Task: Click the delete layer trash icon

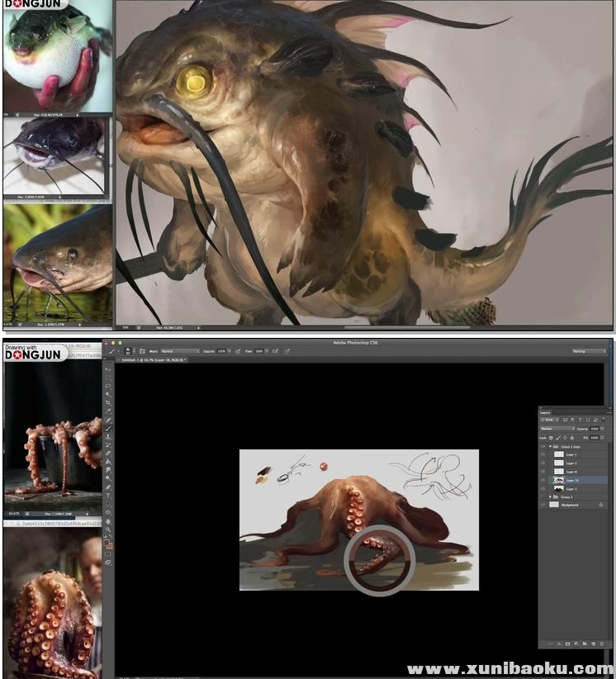Action: point(607,643)
